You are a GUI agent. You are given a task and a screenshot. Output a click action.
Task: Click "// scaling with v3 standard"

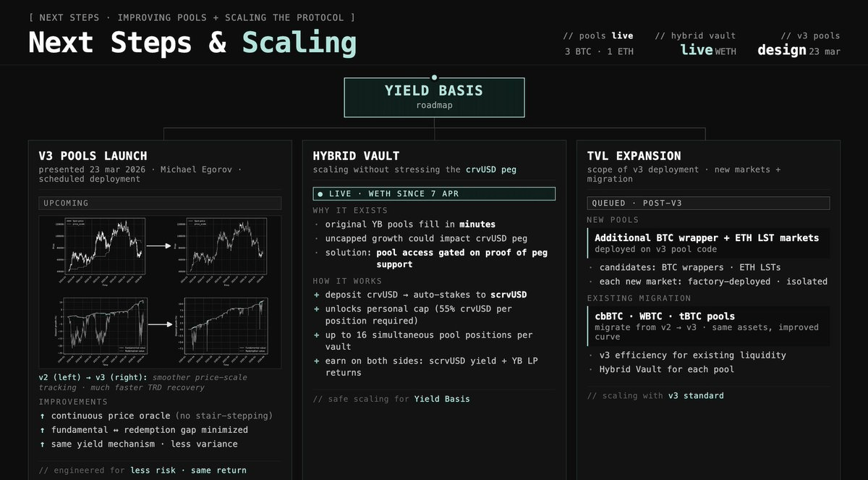coord(655,395)
